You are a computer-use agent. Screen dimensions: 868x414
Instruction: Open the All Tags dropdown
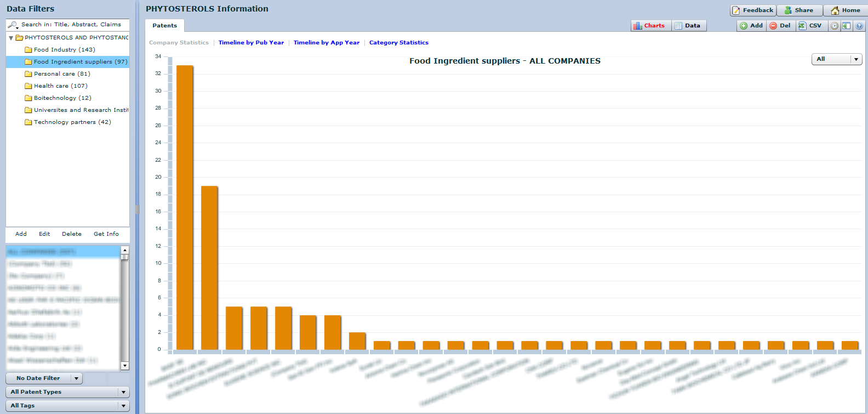[67, 406]
